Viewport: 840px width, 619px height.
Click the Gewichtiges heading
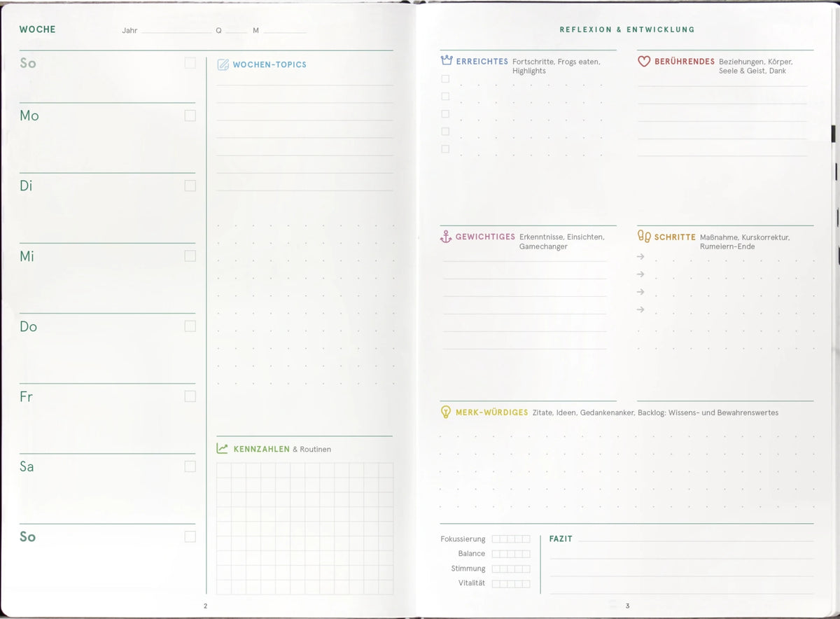pos(485,237)
